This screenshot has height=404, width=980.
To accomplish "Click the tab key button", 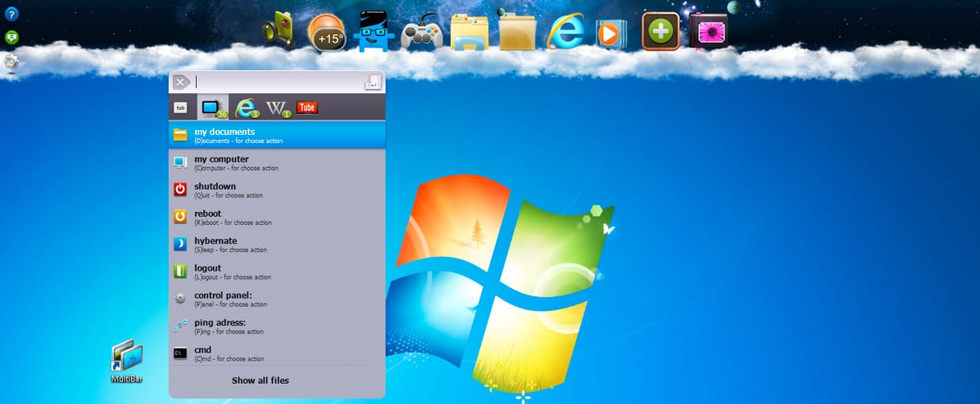I will pos(181,107).
